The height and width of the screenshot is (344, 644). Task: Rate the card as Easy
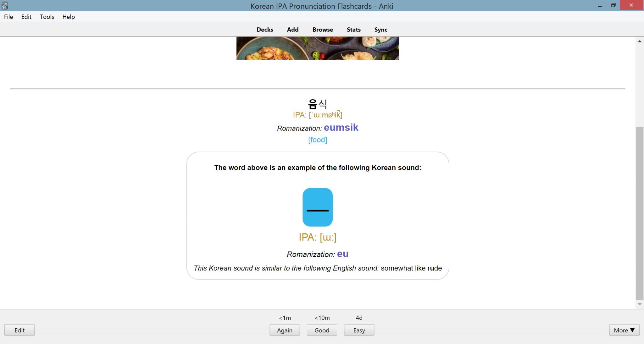(x=359, y=330)
